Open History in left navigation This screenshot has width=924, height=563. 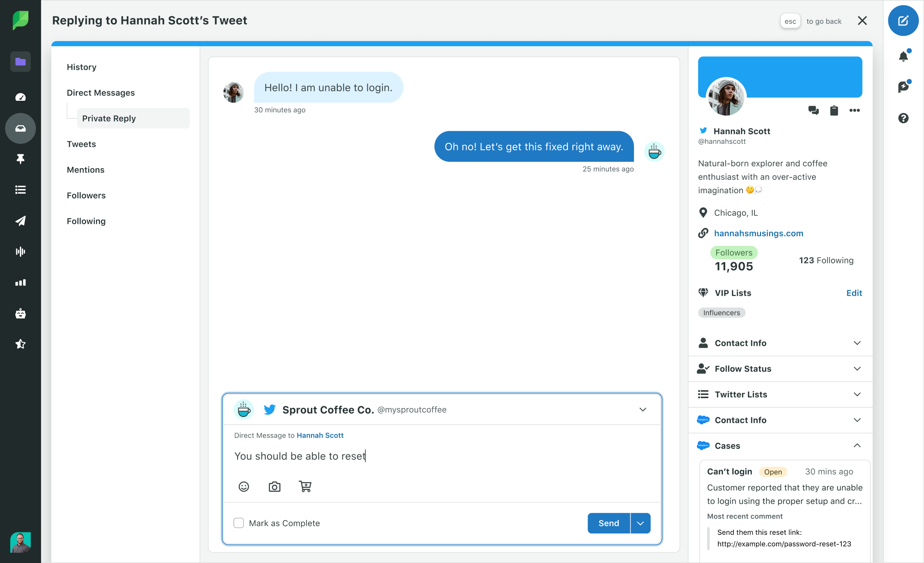point(81,67)
